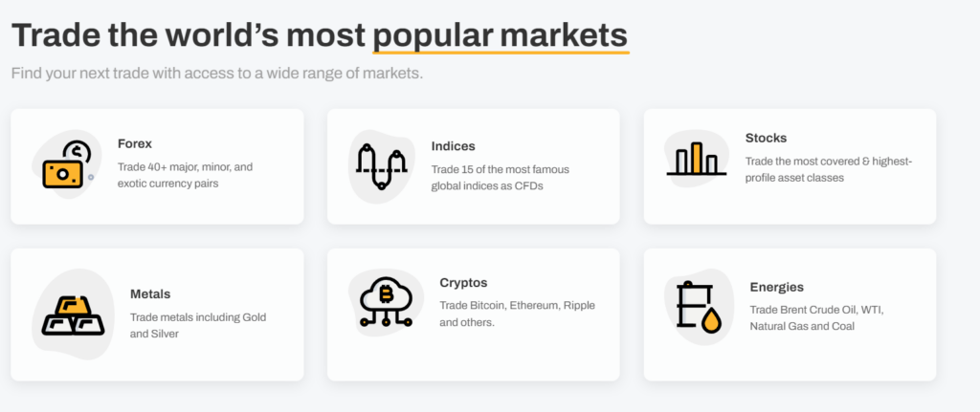Click the Energies oil barrel icon

[698, 306]
